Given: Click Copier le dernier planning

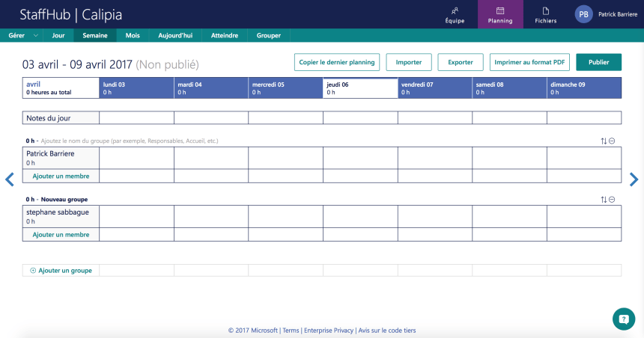Looking at the screenshot, I should pyautogui.click(x=336, y=62).
